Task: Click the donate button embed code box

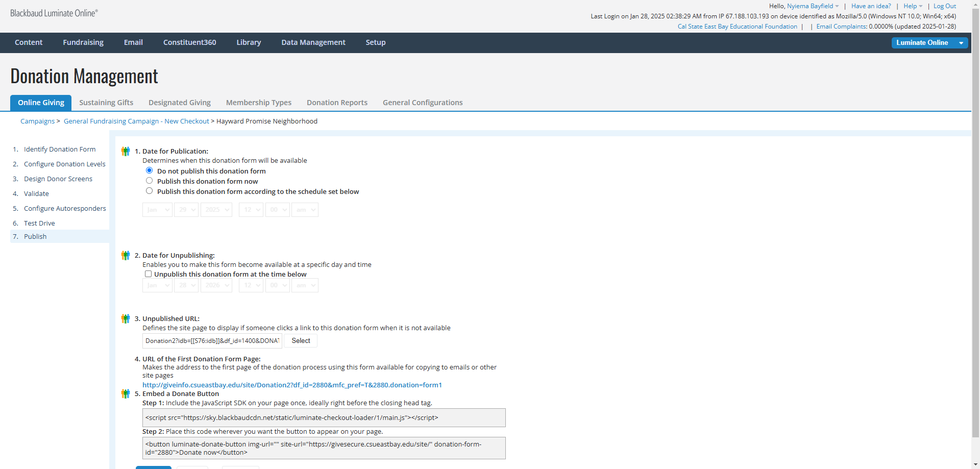Action: 324,448
